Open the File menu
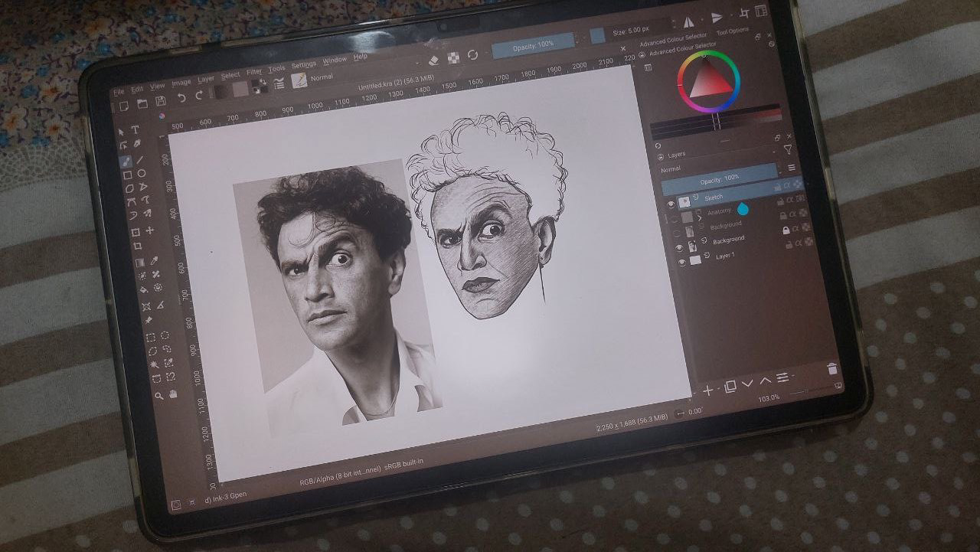This screenshot has width=980, height=552. [x=119, y=92]
